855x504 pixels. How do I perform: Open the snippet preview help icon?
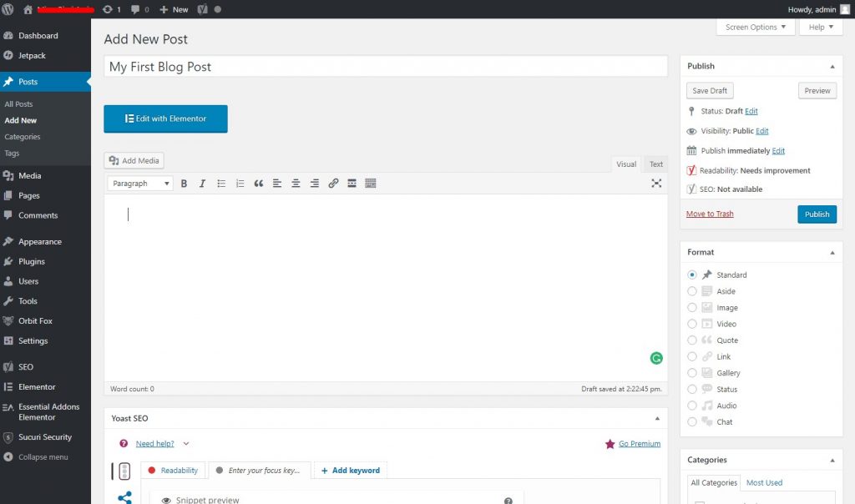[x=508, y=501]
